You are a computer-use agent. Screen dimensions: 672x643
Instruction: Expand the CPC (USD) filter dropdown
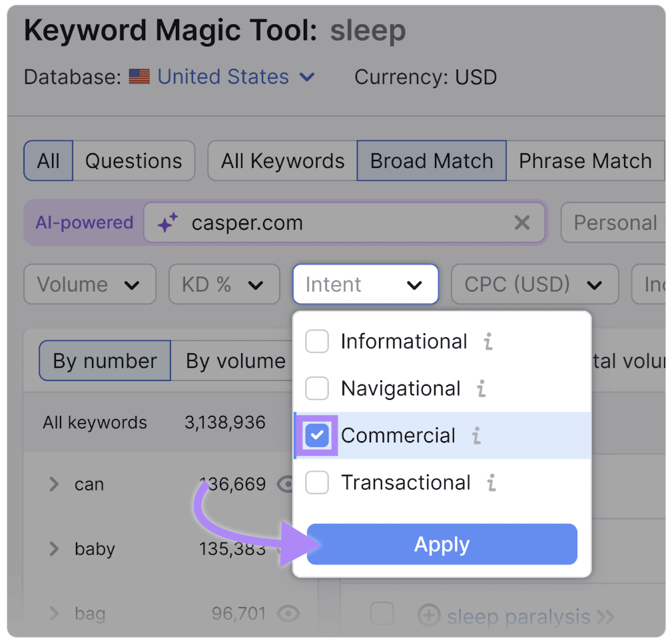point(534,285)
